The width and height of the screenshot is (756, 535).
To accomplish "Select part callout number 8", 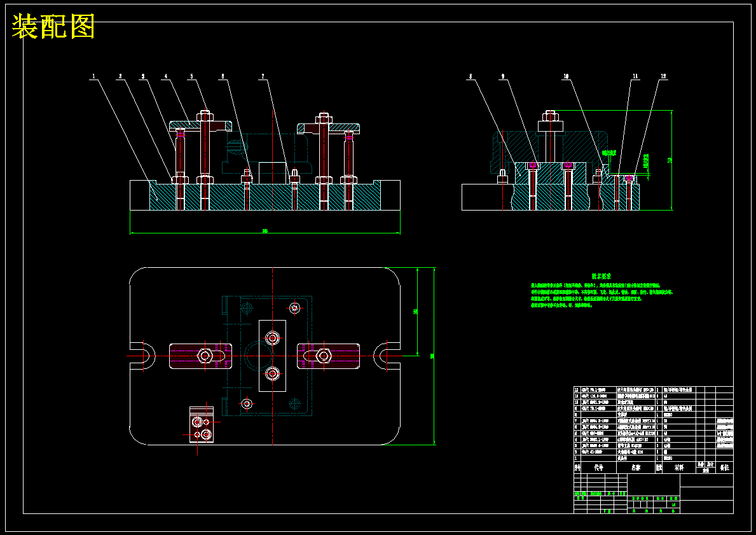I will (471, 76).
